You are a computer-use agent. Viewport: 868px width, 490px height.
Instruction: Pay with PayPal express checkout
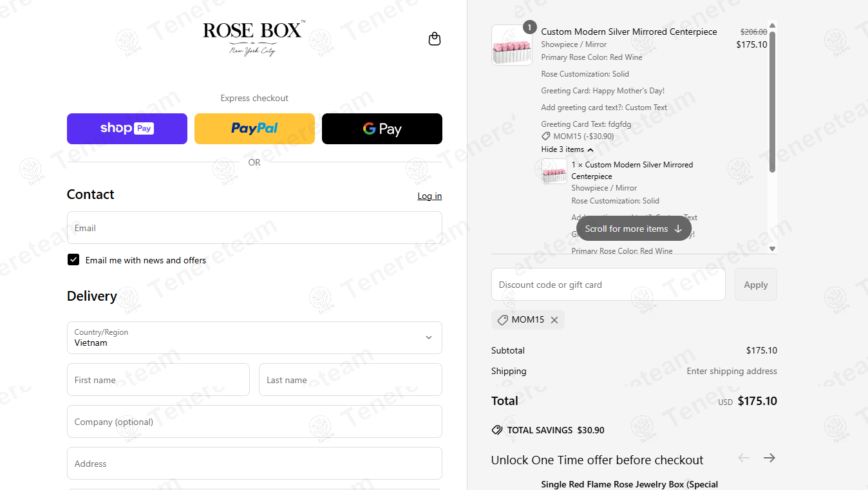[254, 129]
